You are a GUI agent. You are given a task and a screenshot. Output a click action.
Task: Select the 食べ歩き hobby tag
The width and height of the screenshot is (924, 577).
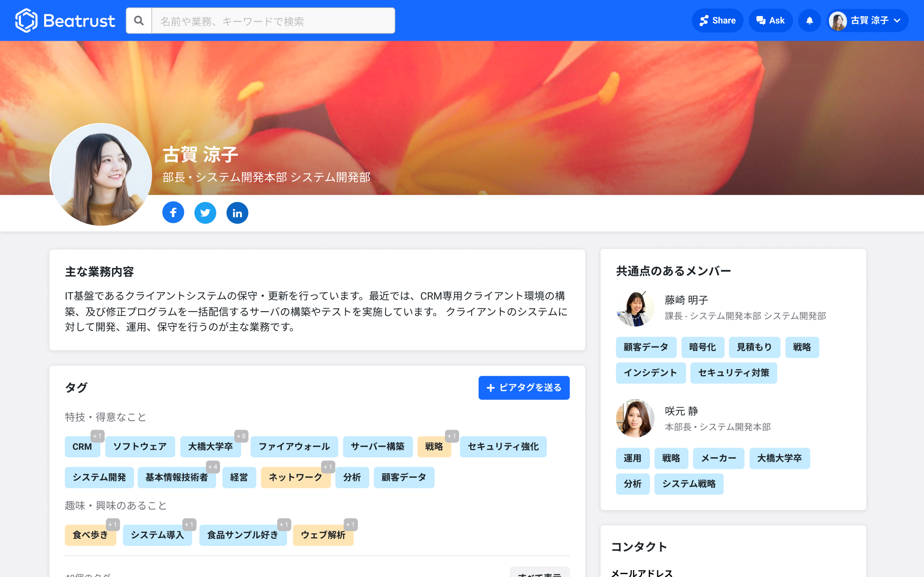coord(90,535)
